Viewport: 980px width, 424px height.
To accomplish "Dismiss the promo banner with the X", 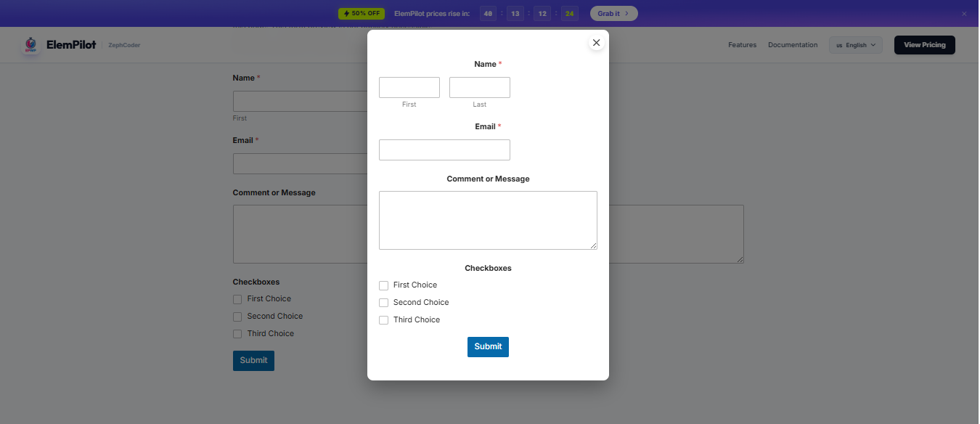I will tap(964, 14).
